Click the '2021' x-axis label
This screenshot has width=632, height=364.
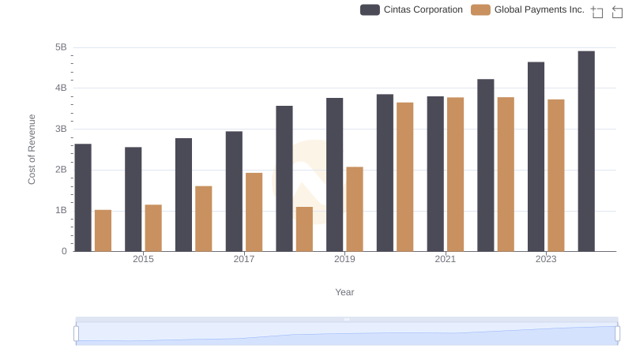446,259
